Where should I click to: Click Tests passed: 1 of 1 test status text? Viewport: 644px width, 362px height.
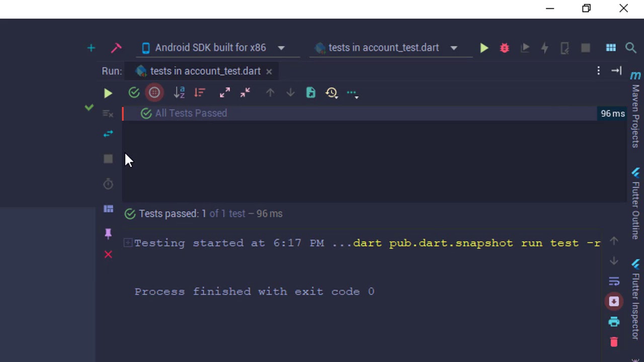tap(210, 214)
